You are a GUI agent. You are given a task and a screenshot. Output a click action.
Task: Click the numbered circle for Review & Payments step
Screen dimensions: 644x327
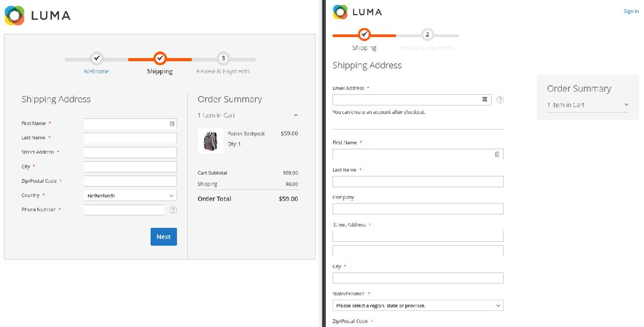coord(223,58)
